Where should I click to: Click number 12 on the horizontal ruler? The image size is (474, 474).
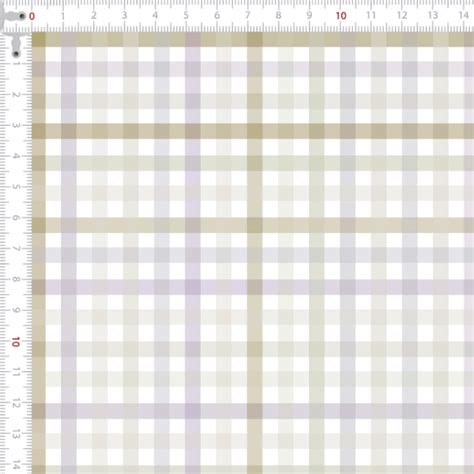[x=402, y=15]
